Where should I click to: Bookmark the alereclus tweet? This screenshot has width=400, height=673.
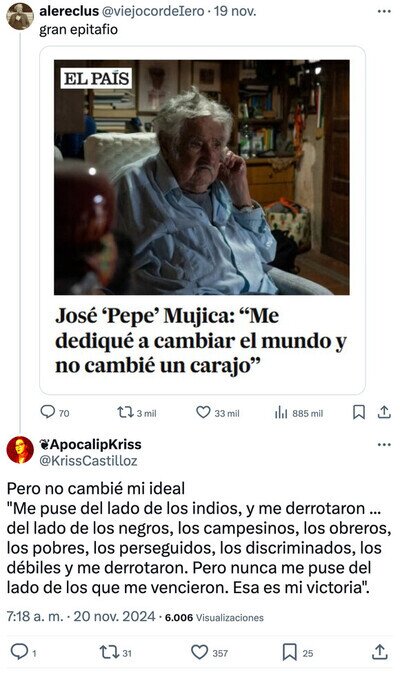click(x=359, y=412)
